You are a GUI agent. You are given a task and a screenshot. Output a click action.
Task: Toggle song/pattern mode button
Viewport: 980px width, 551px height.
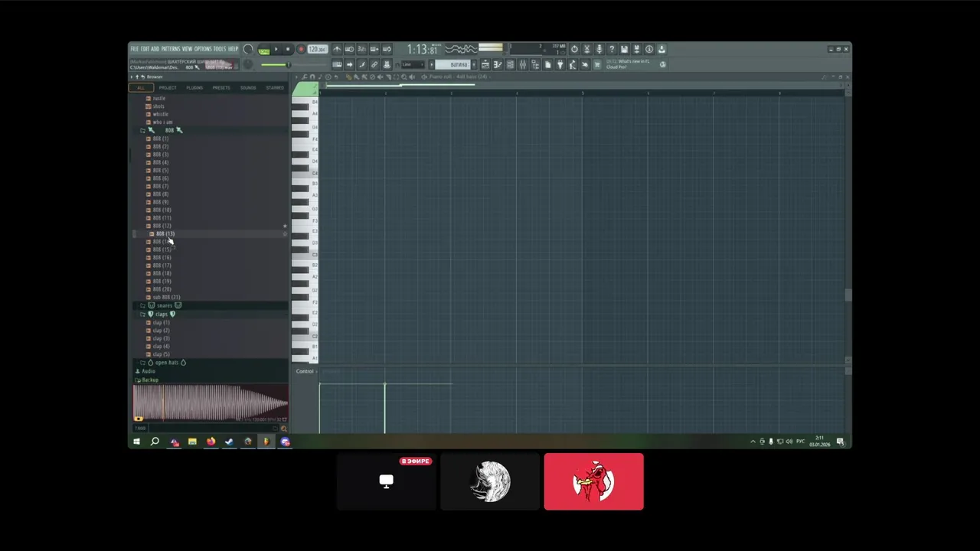263,50
